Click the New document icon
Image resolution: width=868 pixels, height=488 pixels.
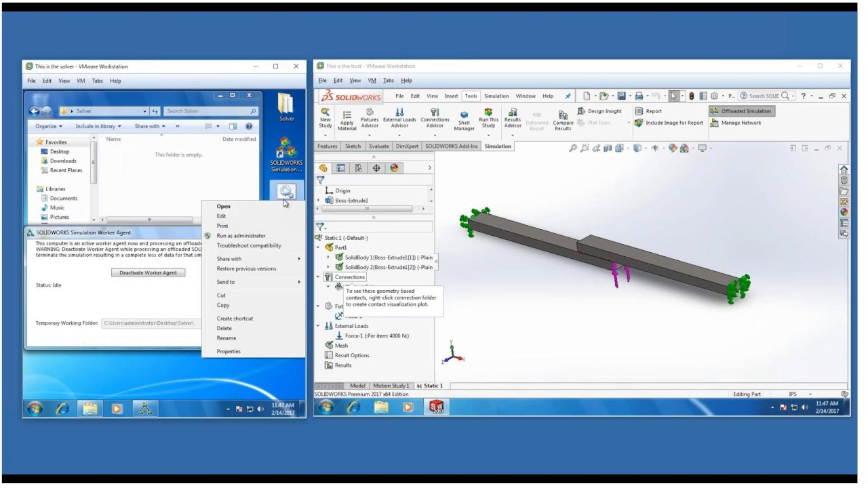click(x=587, y=96)
